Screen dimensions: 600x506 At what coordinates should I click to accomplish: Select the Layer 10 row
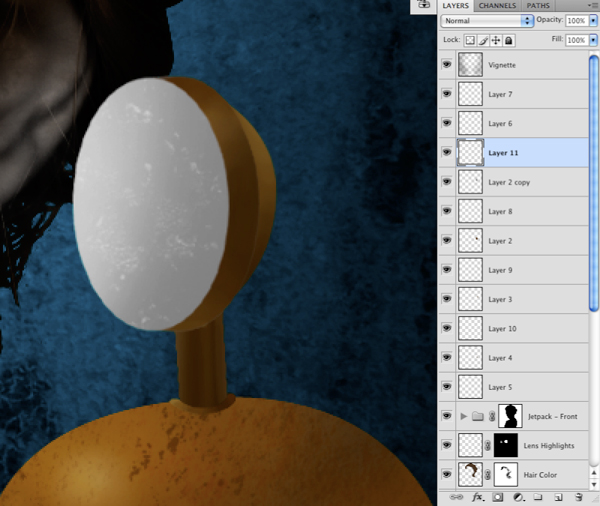[513, 328]
